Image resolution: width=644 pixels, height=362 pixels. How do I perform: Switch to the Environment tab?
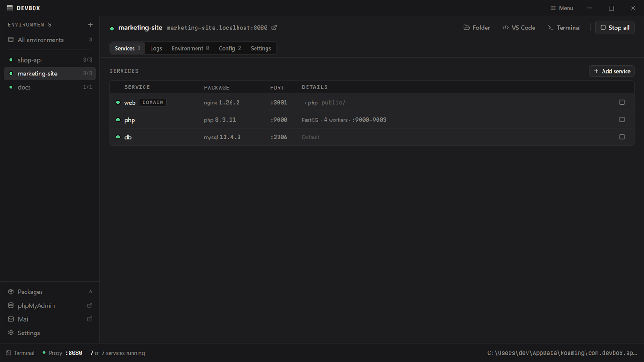click(190, 48)
